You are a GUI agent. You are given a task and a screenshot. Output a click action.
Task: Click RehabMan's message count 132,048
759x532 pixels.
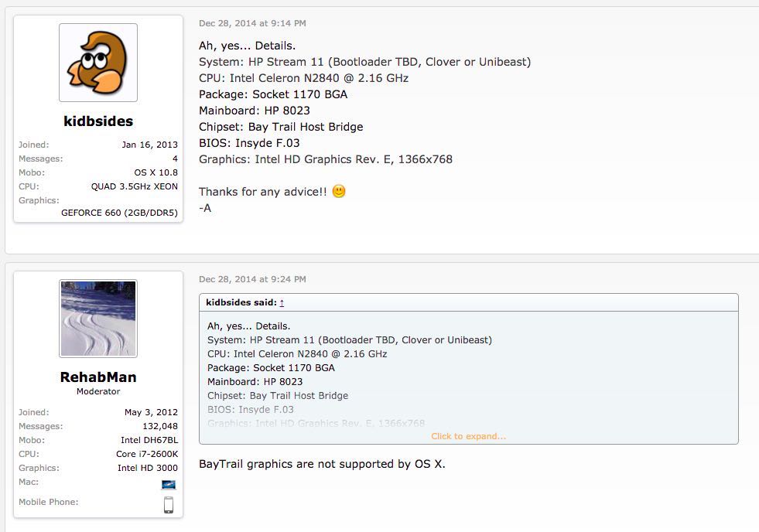tap(160, 426)
